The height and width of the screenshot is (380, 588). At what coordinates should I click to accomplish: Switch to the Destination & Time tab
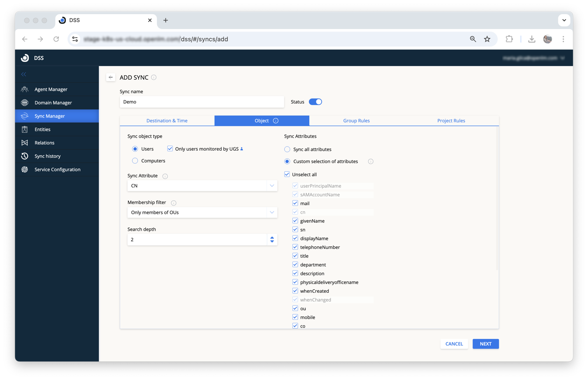coord(167,120)
